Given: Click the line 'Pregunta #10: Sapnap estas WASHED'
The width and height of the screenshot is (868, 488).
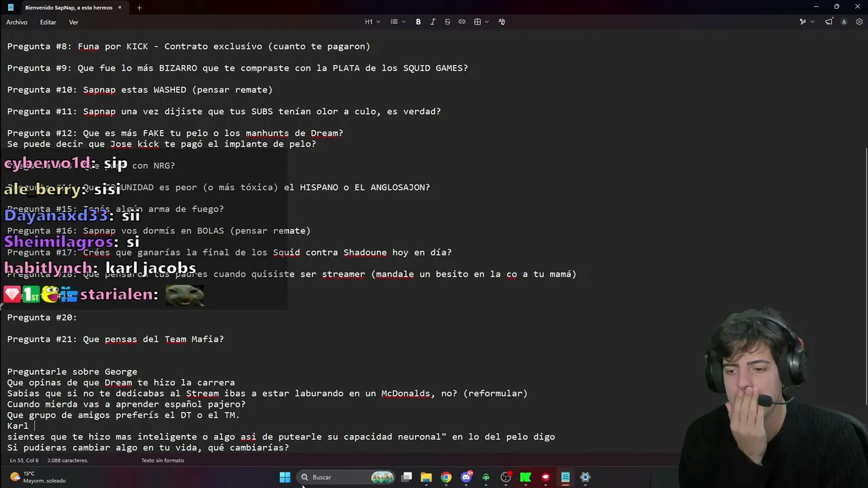Looking at the screenshot, I should pyautogui.click(x=140, y=90).
